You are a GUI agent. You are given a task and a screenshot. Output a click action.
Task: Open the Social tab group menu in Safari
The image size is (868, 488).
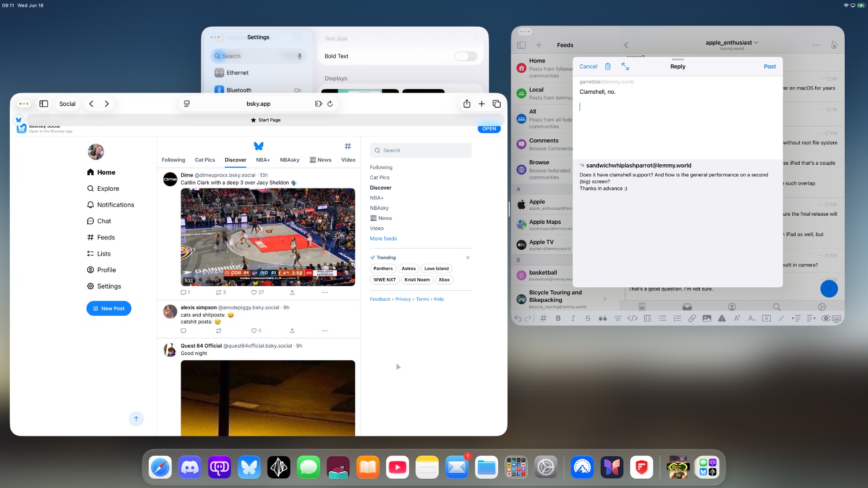coord(67,103)
